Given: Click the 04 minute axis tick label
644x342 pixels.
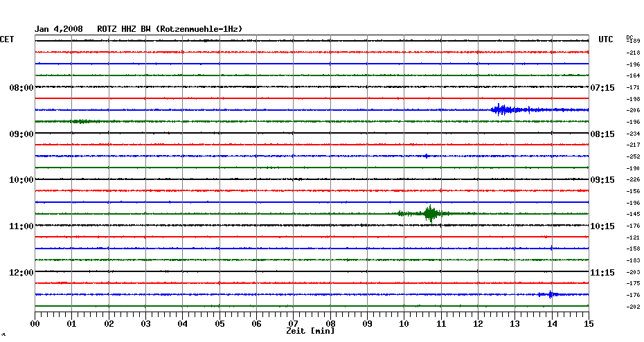Looking at the screenshot, I should (x=183, y=324).
